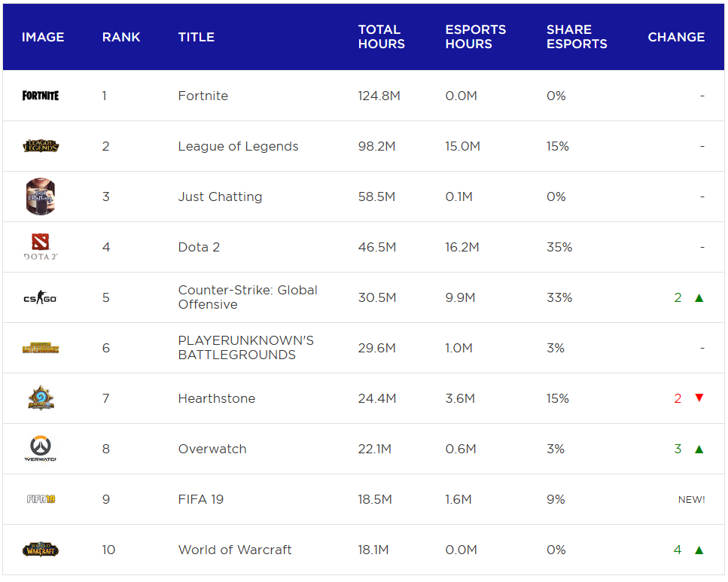Sort by the Total Hours column header

tap(381, 37)
